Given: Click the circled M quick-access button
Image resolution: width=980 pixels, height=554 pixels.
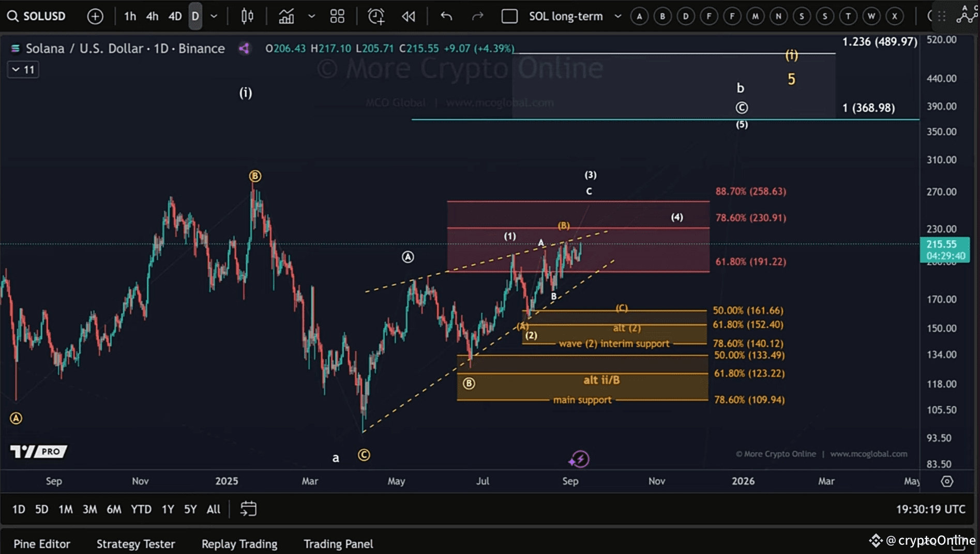Looking at the screenshot, I should click(756, 17).
